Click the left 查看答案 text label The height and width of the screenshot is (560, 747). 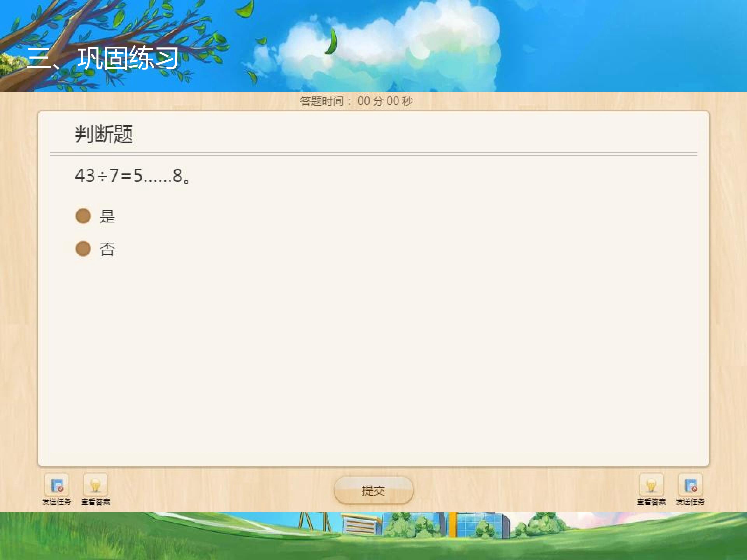point(95,502)
